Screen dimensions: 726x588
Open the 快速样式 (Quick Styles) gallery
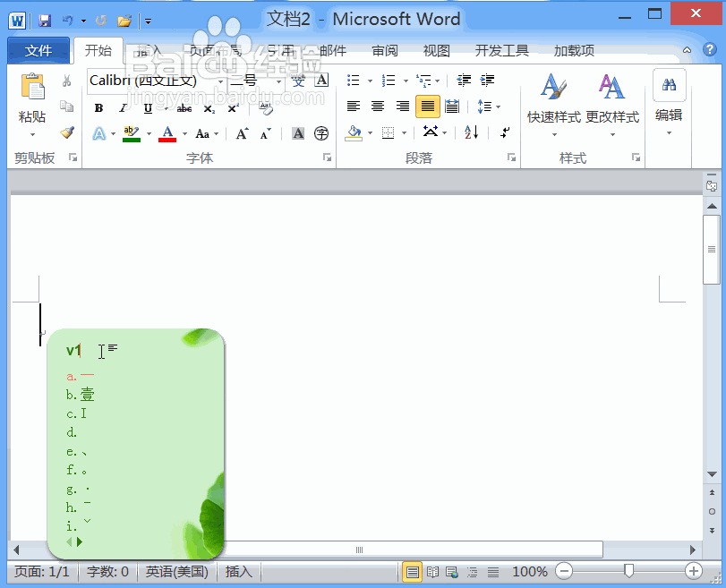click(x=552, y=98)
